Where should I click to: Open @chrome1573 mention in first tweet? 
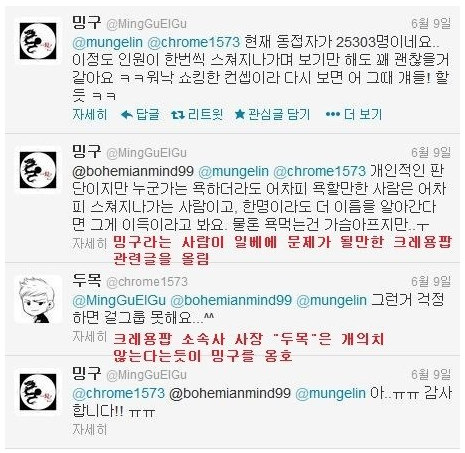pyautogui.click(x=194, y=42)
